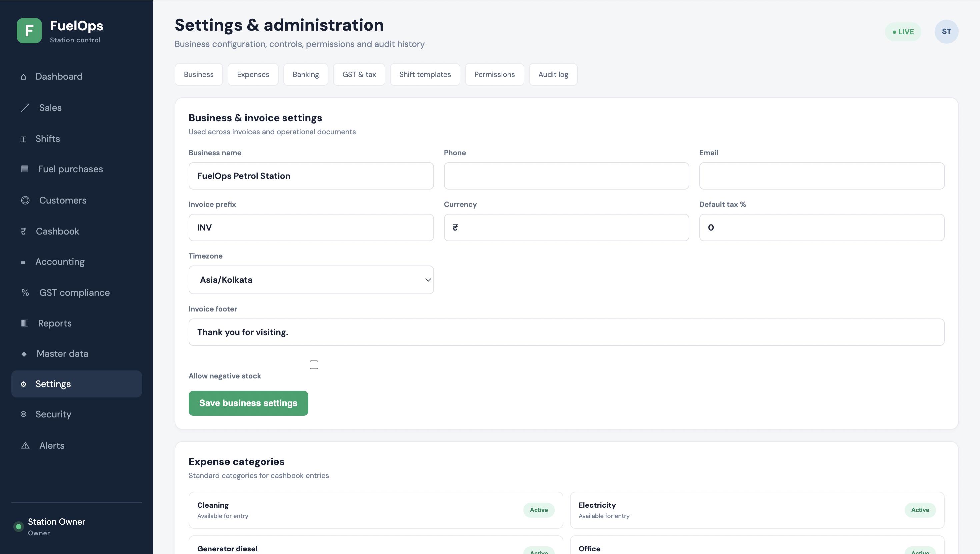Switch to the Business tab
980x554 pixels.
point(199,75)
